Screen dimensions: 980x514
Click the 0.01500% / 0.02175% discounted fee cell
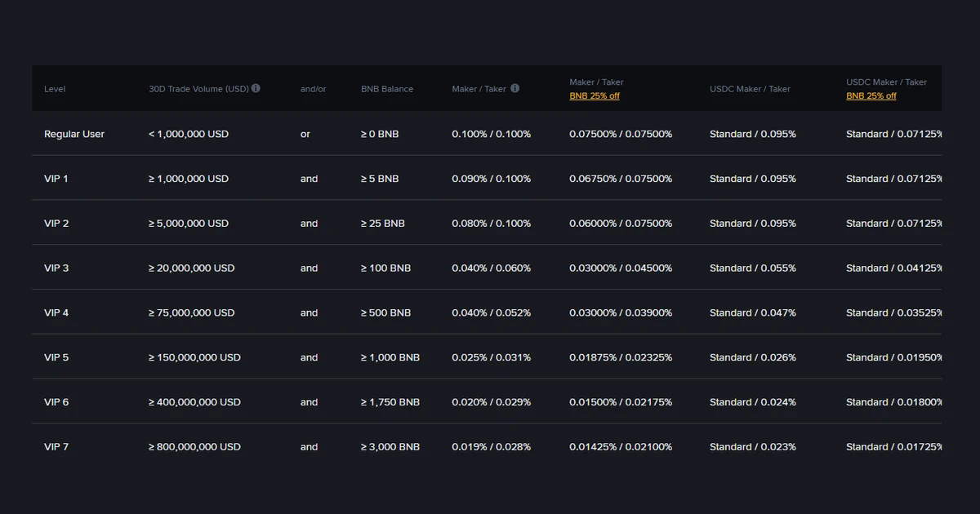pyautogui.click(x=621, y=402)
